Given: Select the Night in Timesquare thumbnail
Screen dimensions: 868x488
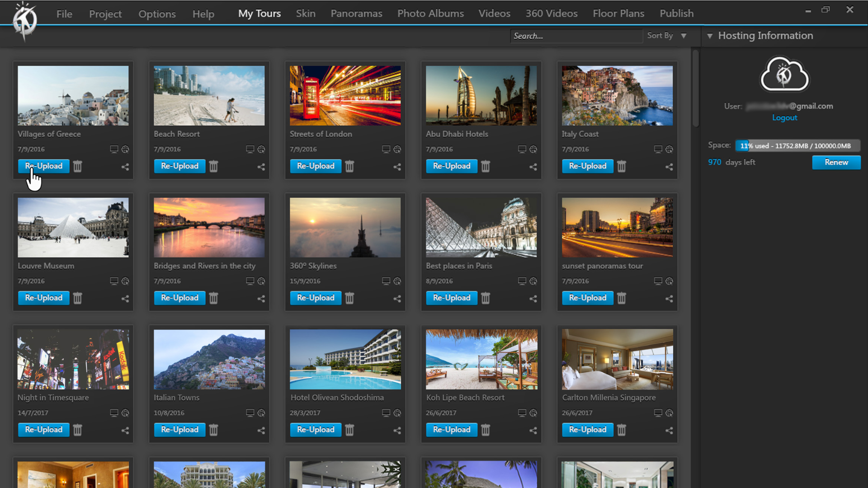Looking at the screenshot, I should tap(73, 360).
